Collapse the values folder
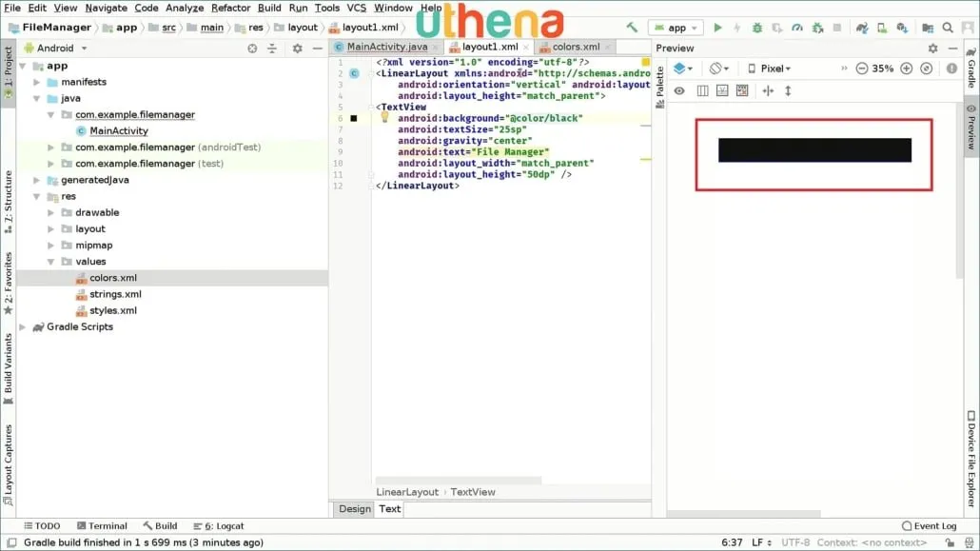The height and width of the screenshot is (551, 980). click(51, 262)
